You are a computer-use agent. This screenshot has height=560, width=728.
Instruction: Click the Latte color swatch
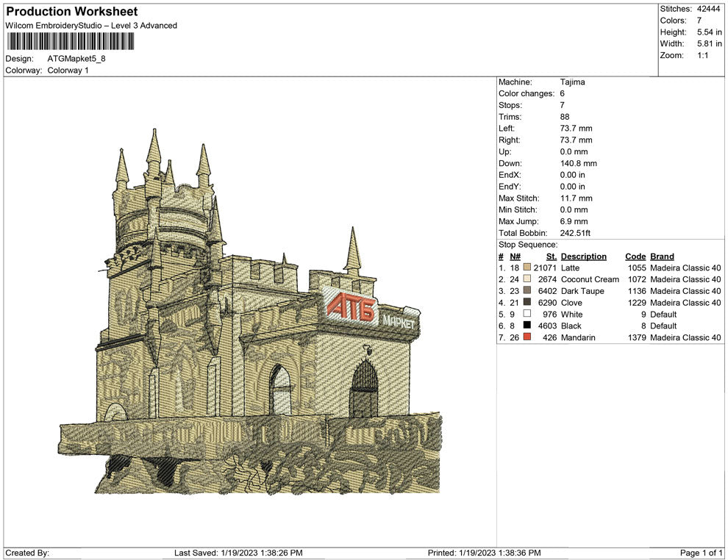point(527,268)
